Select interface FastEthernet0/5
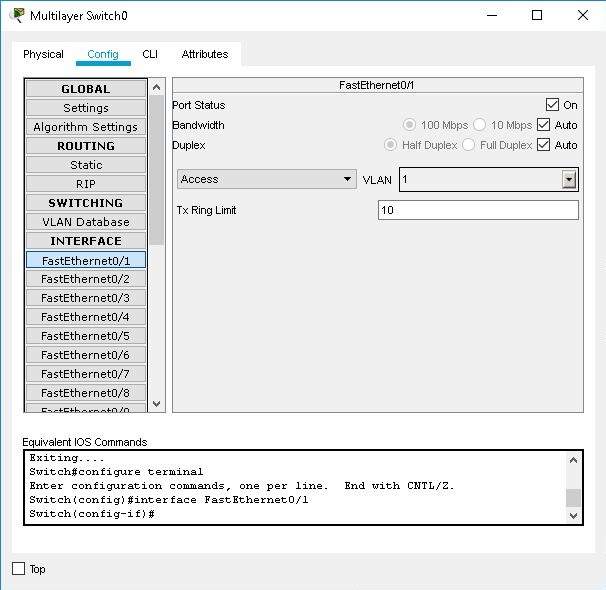Viewport: 606px width, 590px height. (86, 336)
